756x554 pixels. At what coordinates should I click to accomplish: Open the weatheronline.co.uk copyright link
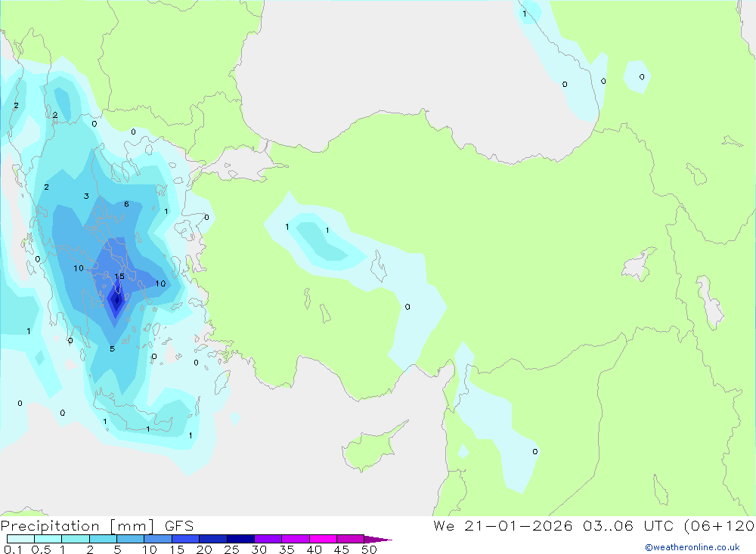(x=692, y=547)
